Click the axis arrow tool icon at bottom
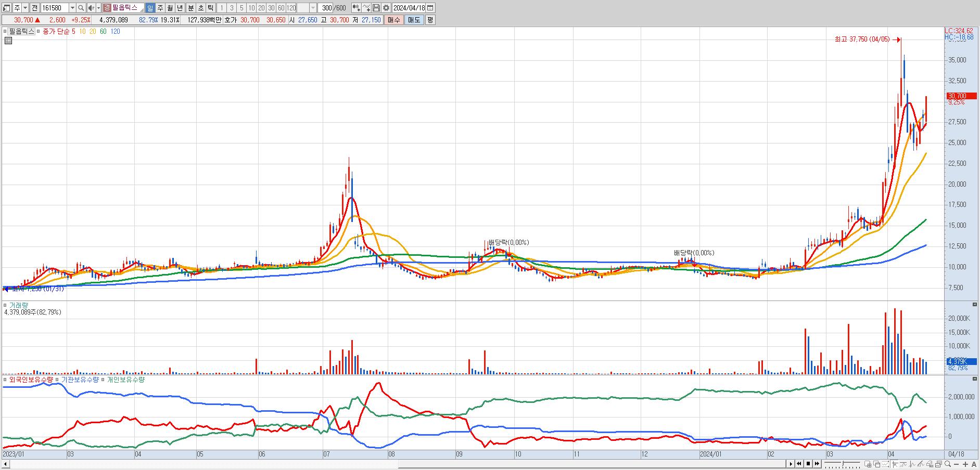Image resolution: width=980 pixels, height=470 pixels. coord(895,464)
